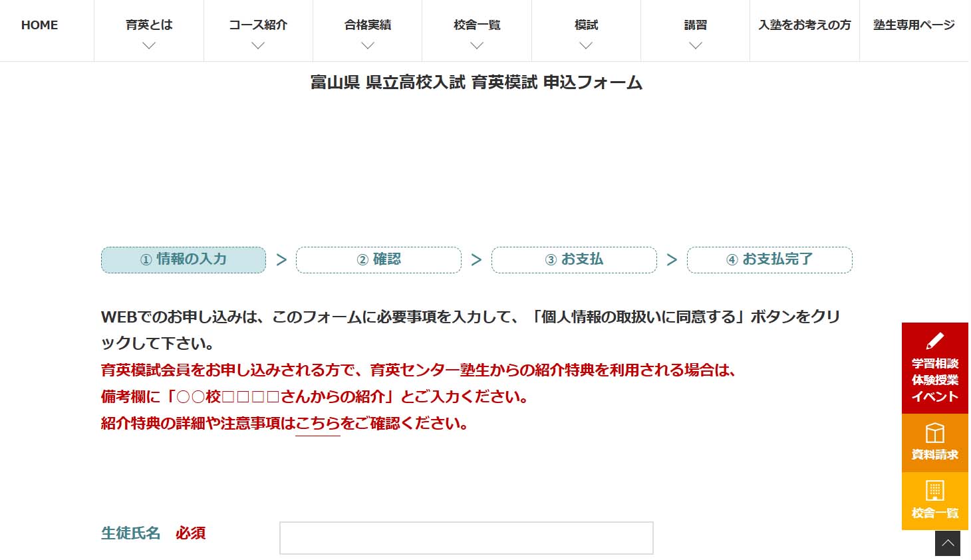Go to the HOME page

[39, 25]
